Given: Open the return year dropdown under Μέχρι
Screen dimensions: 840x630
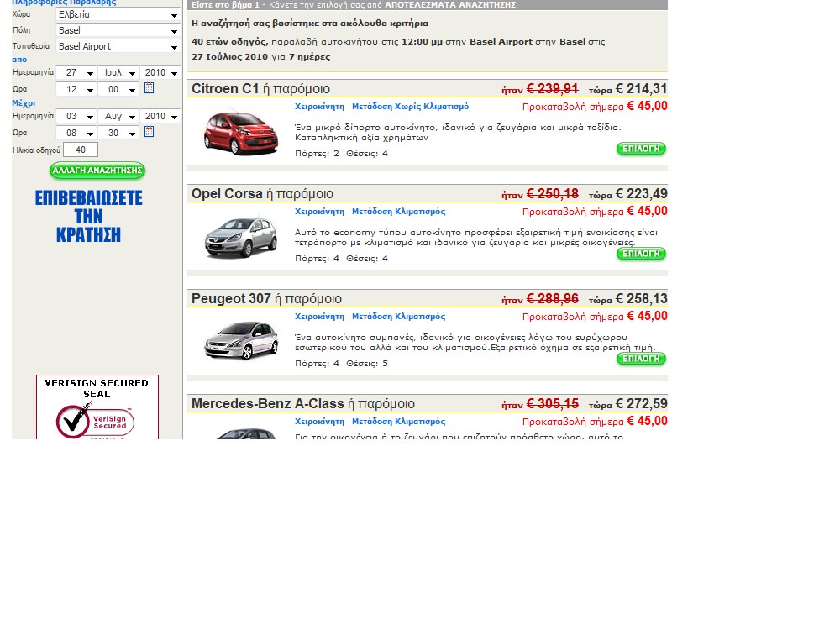Looking at the screenshot, I should [160, 116].
